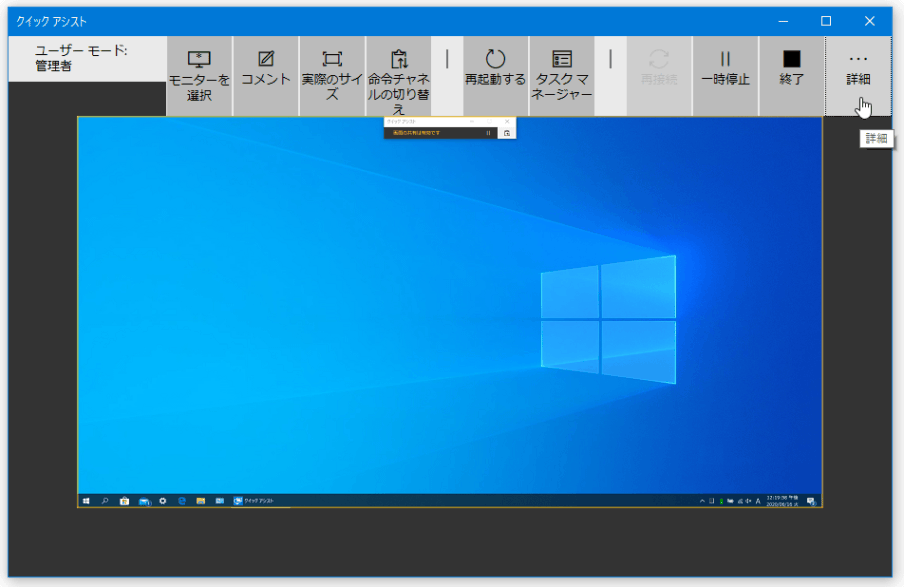
Task: Click 再起動する to restart the remote PC
Action: (495, 76)
